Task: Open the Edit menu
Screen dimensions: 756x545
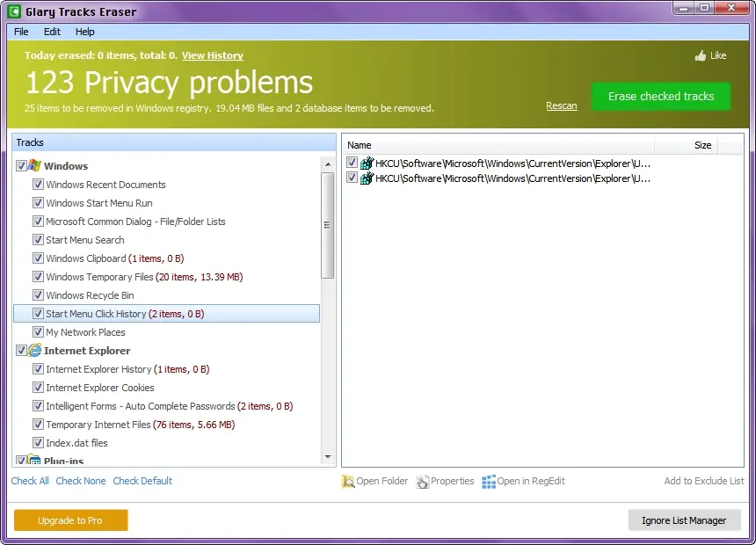Action: (x=52, y=32)
